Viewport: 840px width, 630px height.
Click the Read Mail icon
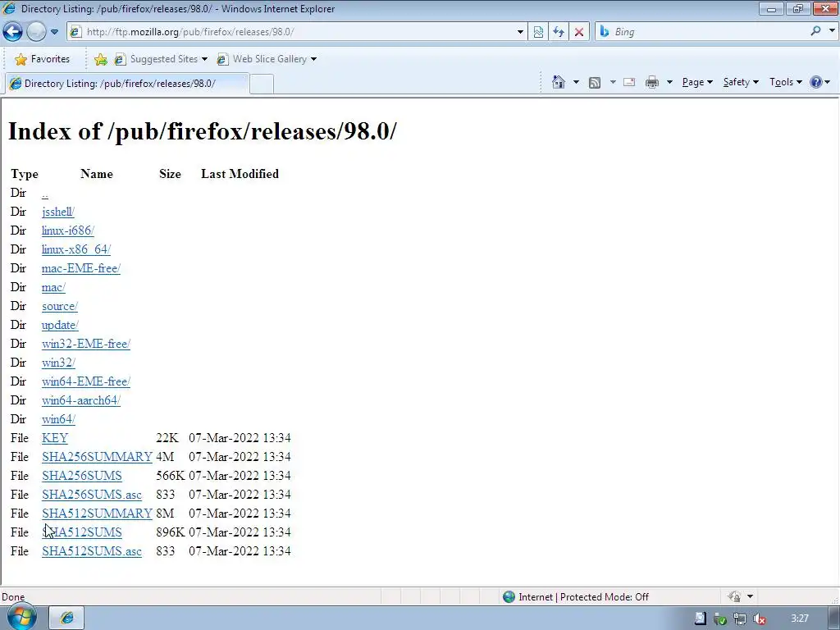click(x=629, y=82)
